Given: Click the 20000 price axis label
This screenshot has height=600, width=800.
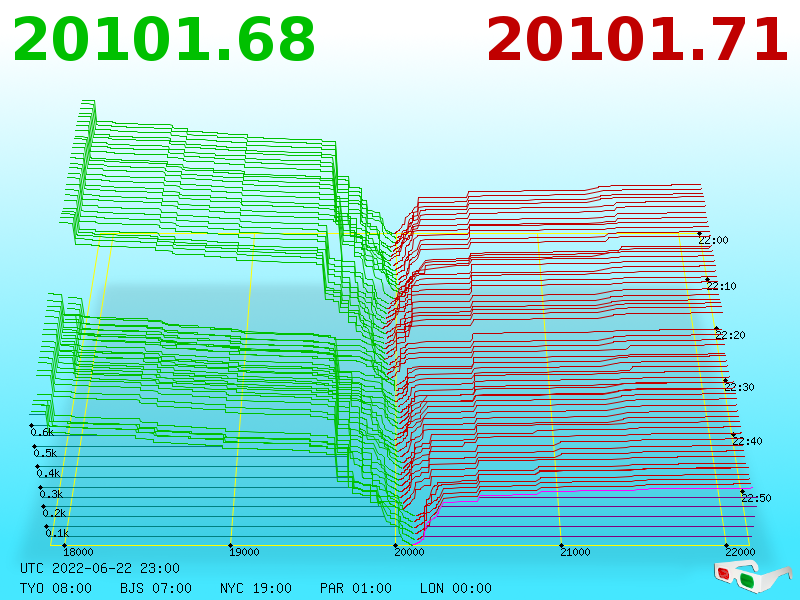Looking at the screenshot, I should tap(410, 552).
